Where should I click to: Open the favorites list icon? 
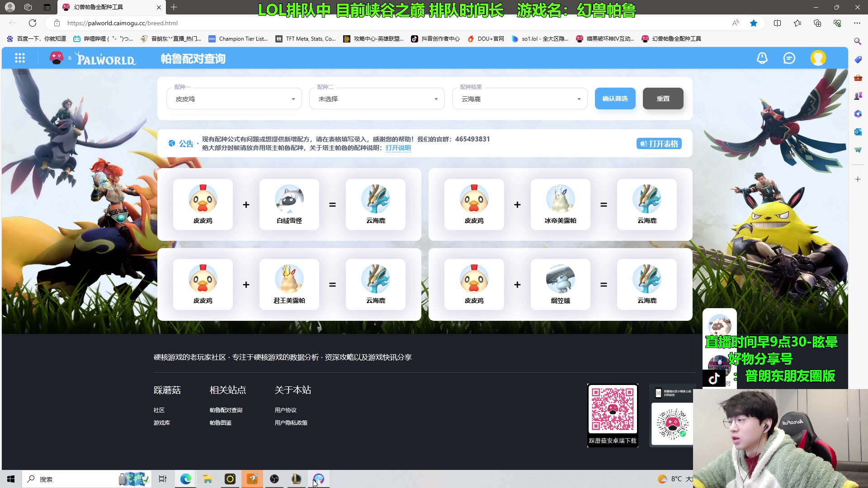(x=797, y=23)
